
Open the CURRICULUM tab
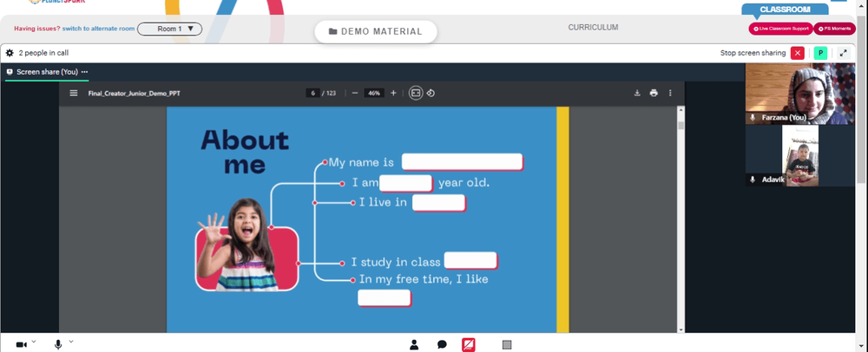click(593, 27)
